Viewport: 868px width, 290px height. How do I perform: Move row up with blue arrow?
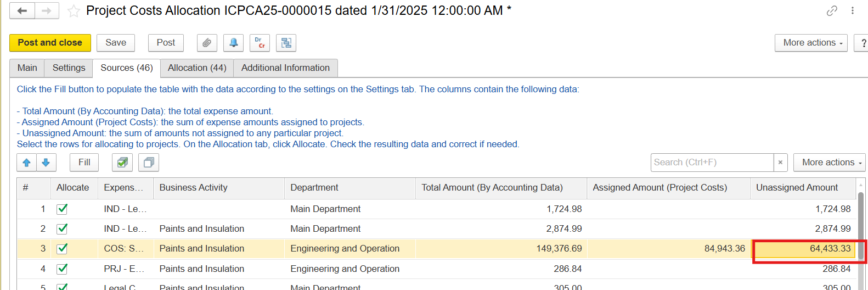click(26, 163)
